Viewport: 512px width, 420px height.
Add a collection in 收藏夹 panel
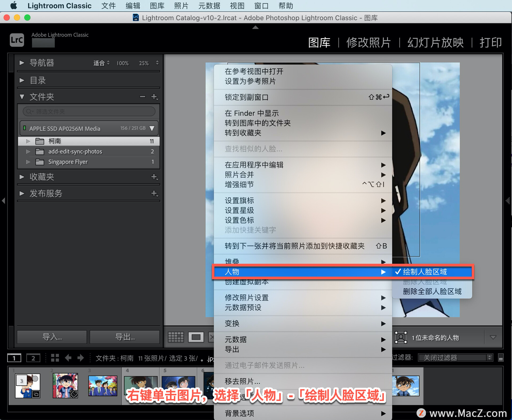click(x=154, y=177)
